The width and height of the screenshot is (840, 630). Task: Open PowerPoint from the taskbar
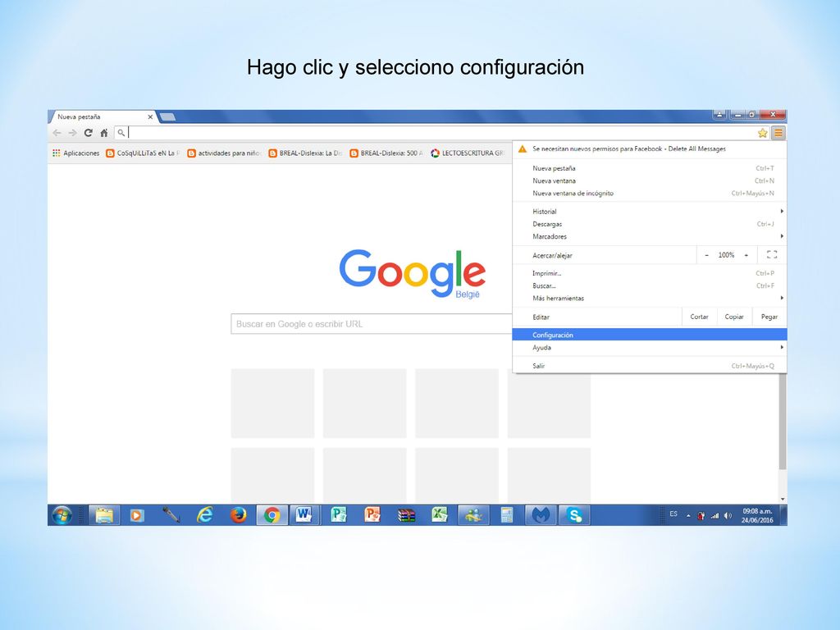coord(372,515)
